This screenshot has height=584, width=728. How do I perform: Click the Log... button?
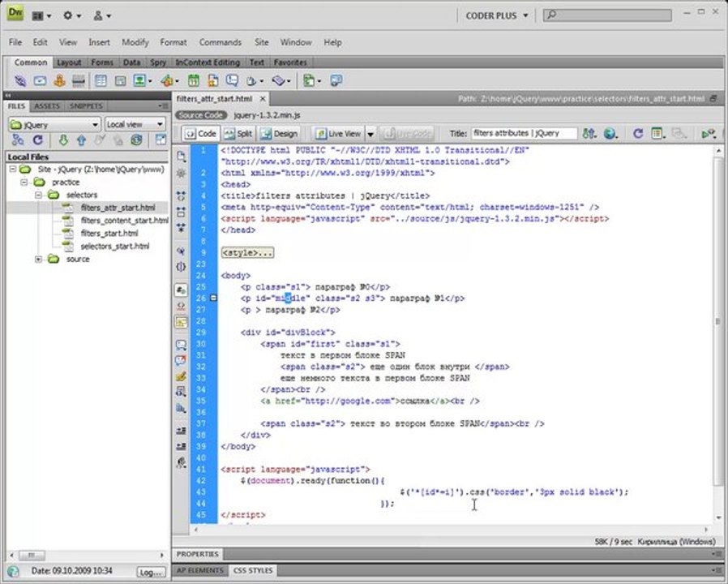tap(151, 573)
